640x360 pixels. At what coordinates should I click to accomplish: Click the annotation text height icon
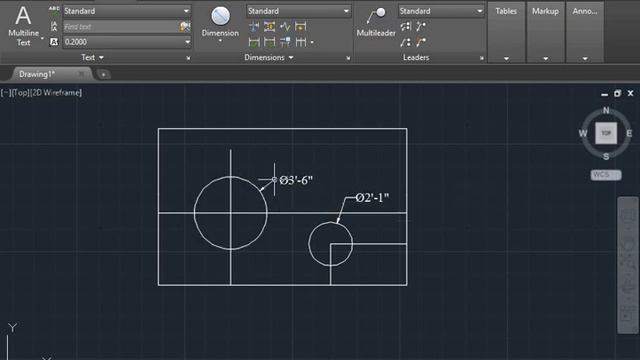click(54, 42)
